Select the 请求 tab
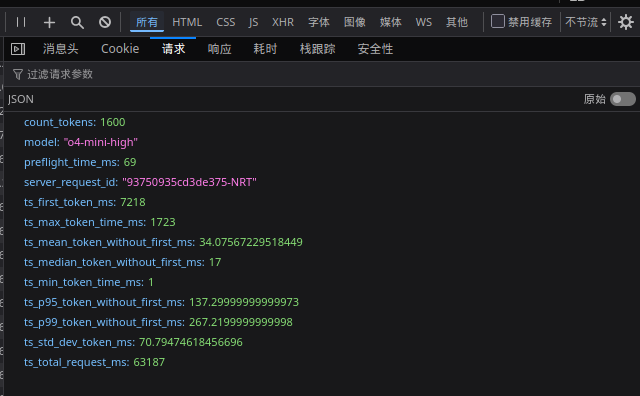This screenshot has height=396, width=640. point(173,49)
